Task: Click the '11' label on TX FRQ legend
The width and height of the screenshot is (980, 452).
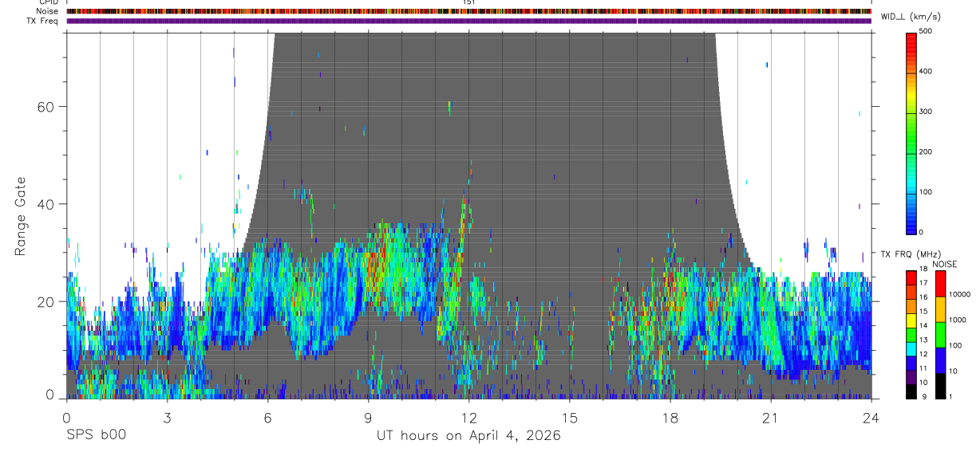Action: coord(923,368)
